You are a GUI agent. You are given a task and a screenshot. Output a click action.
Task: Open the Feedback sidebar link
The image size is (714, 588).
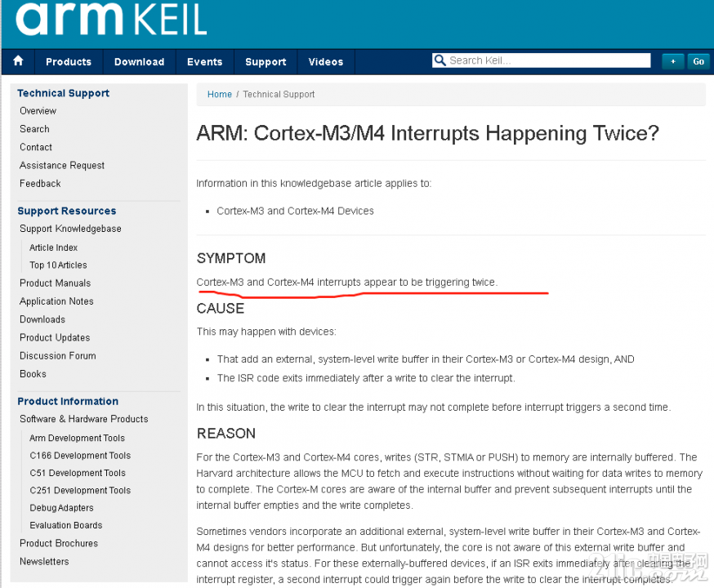[x=40, y=184]
